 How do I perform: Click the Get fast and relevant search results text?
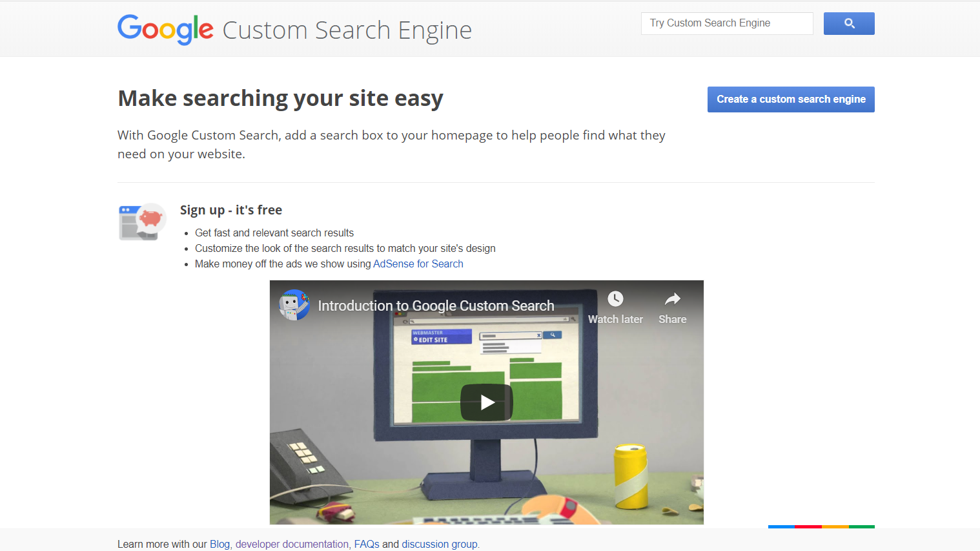coord(274,233)
